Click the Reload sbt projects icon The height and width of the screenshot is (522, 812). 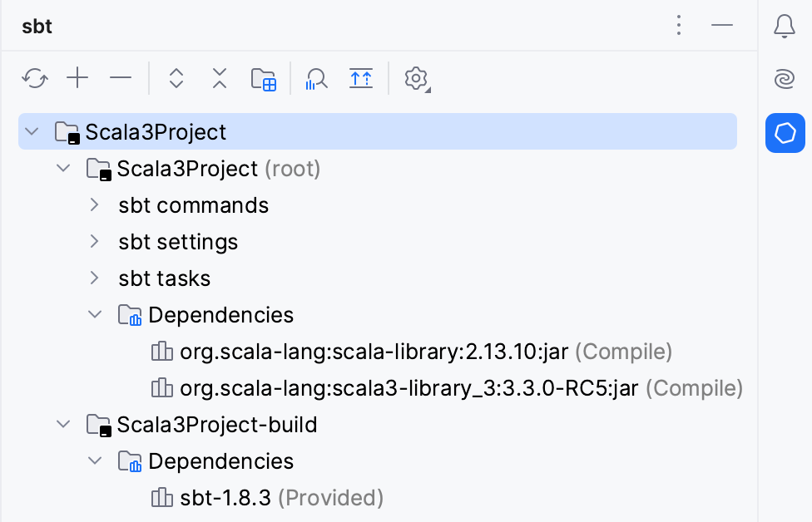(x=34, y=79)
